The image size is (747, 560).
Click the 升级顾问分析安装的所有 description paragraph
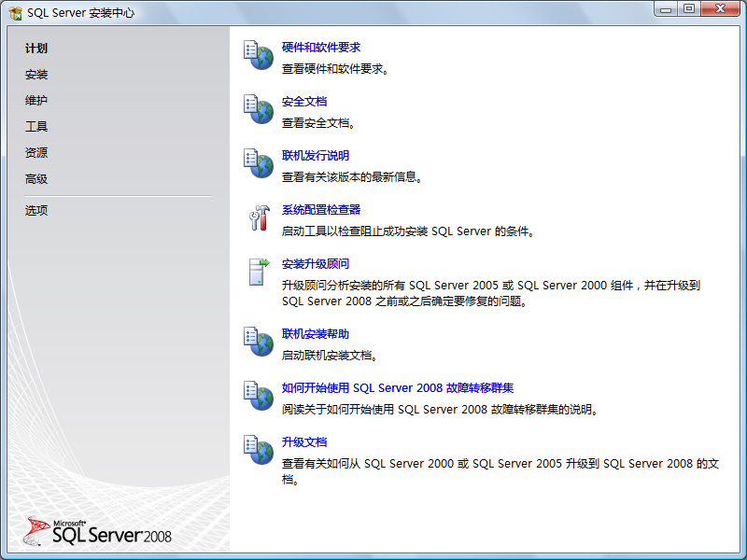click(x=491, y=293)
